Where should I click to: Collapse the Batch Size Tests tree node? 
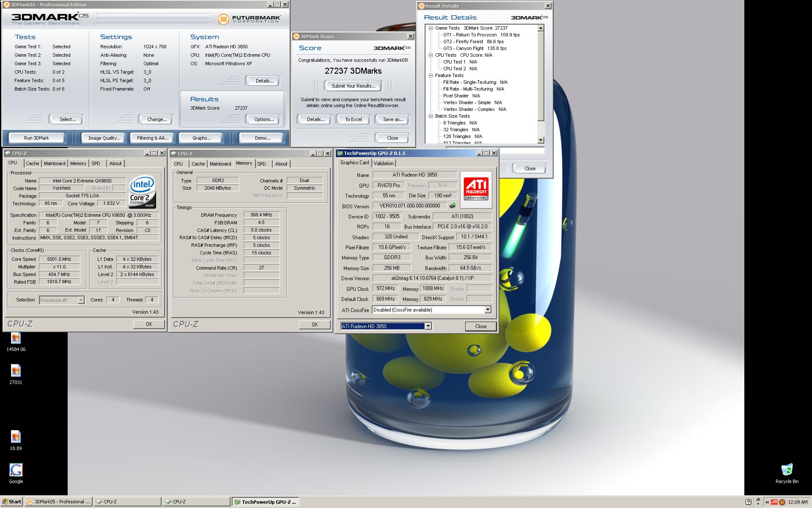(x=431, y=116)
